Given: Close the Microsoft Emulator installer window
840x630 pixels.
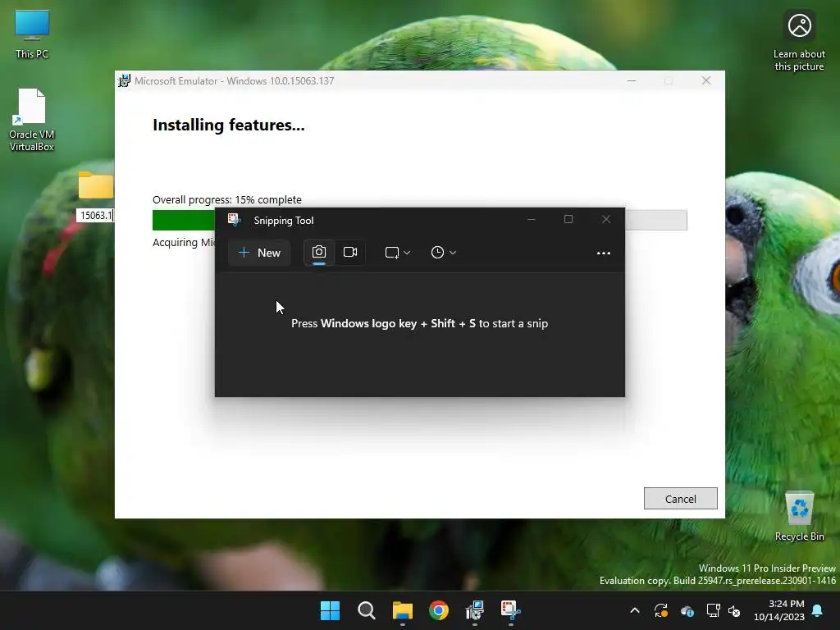Looking at the screenshot, I should point(706,81).
